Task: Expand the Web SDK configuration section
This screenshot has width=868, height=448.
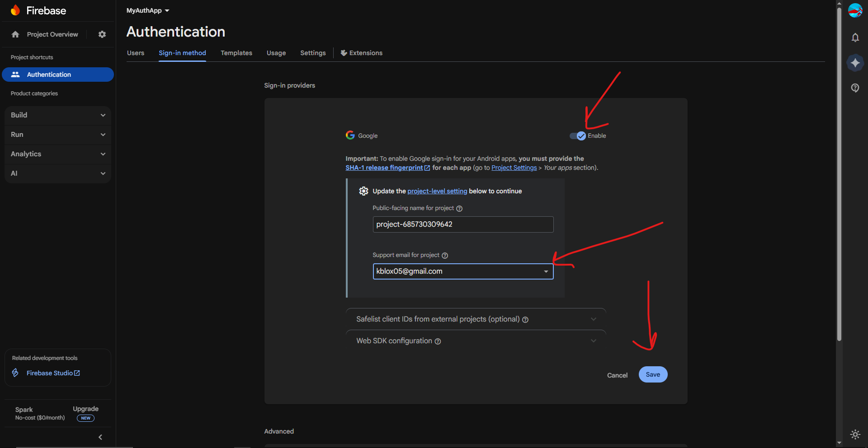Action: point(476,341)
